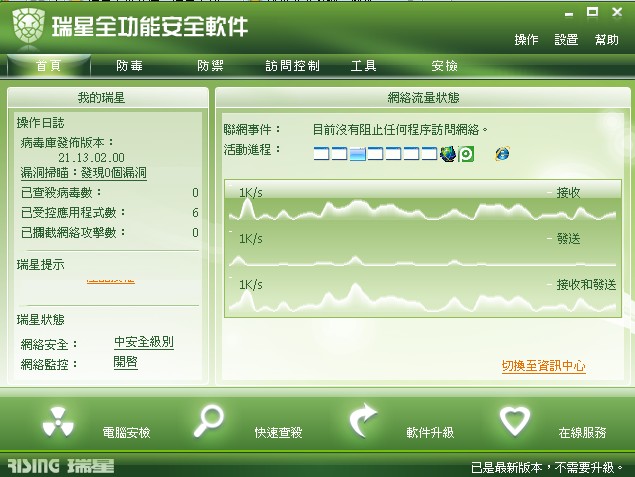Click the 在線服務 button label

[x=582, y=432]
